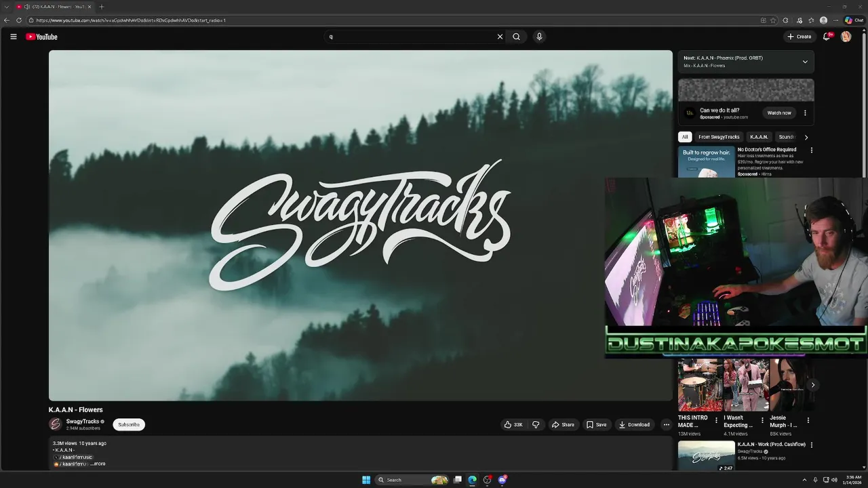The width and height of the screenshot is (868, 488).
Task: Open Microsoft Edge taskbar icon
Action: pos(472,480)
